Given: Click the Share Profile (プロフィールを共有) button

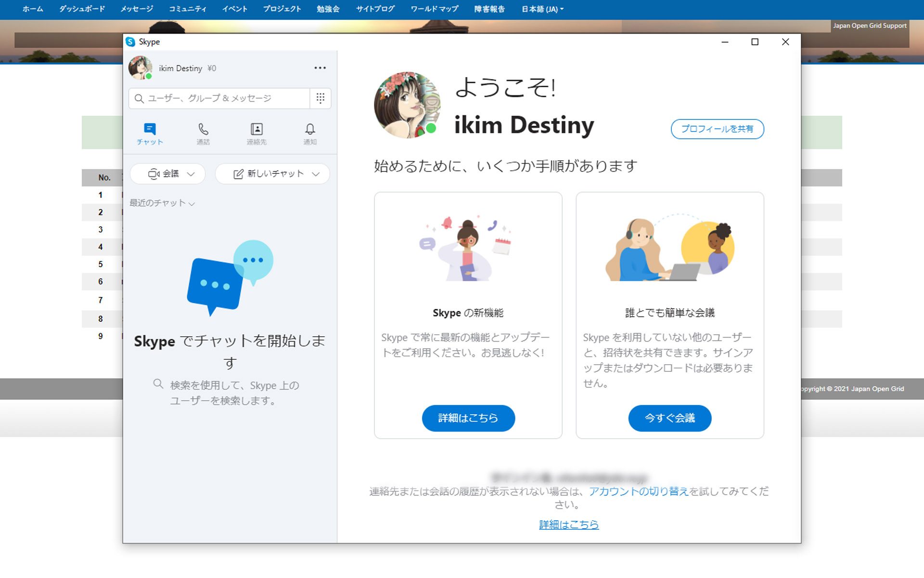Looking at the screenshot, I should point(717,129).
